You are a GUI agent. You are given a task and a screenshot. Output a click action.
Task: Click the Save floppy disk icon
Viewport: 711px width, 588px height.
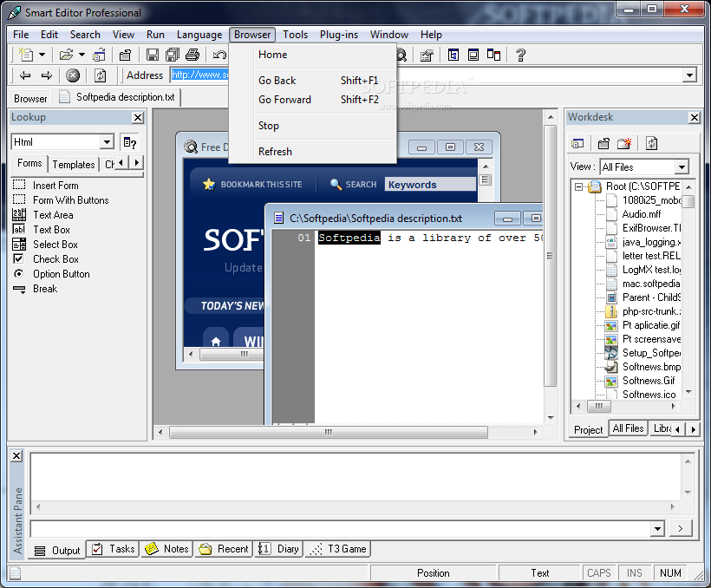153,55
